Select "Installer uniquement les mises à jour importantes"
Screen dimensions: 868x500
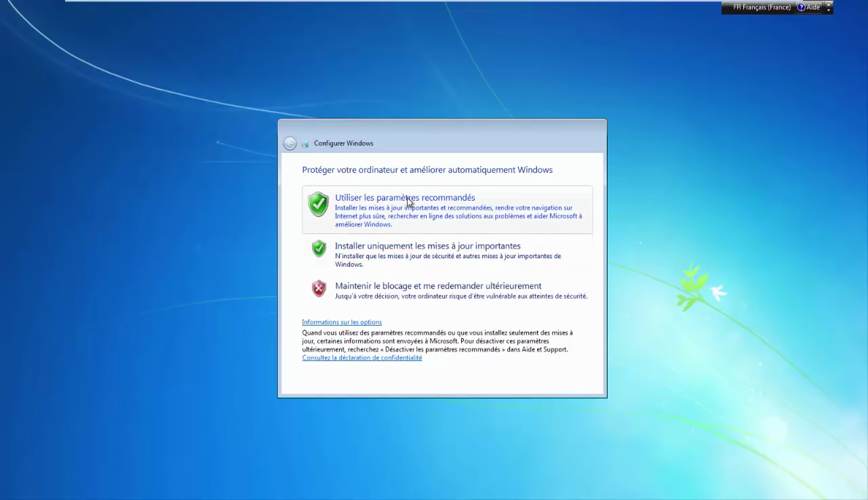click(x=427, y=246)
